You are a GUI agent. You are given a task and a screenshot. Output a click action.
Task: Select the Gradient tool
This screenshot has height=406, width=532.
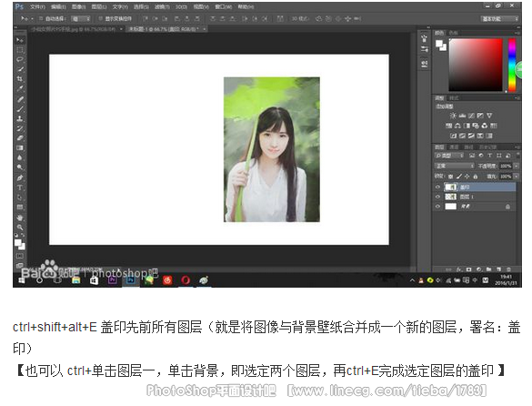[x=20, y=147]
